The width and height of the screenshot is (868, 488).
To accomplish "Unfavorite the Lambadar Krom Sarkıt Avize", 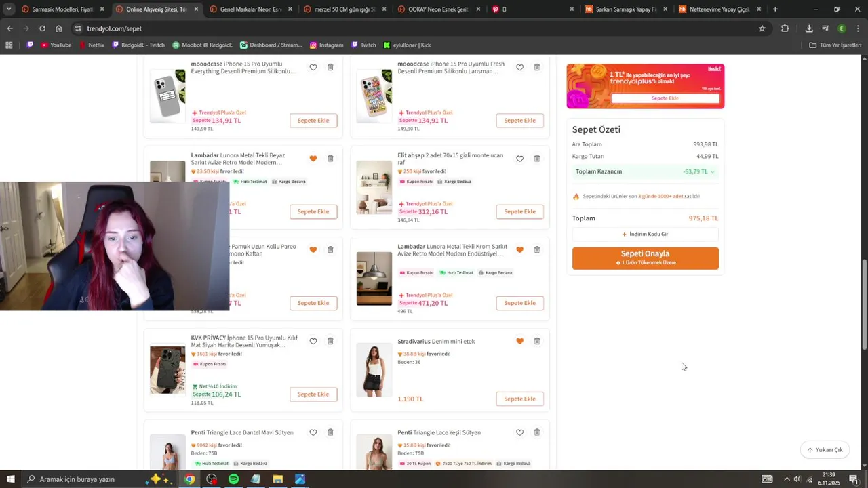I will coord(520,249).
